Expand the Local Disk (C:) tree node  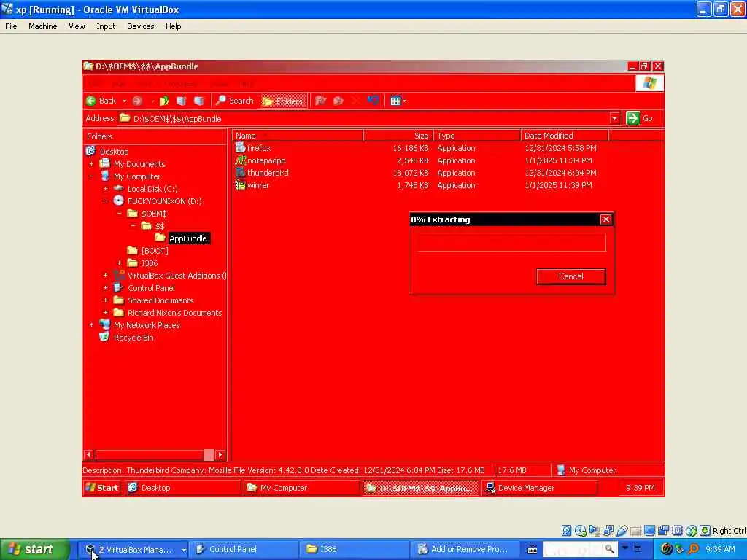[x=105, y=189]
